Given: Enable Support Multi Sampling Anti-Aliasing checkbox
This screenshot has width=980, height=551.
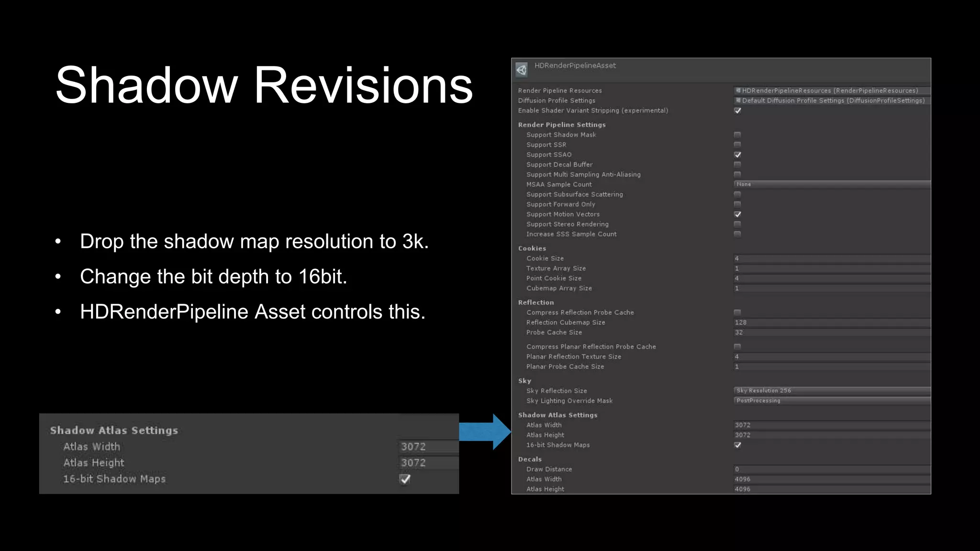Looking at the screenshot, I should (737, 175).
